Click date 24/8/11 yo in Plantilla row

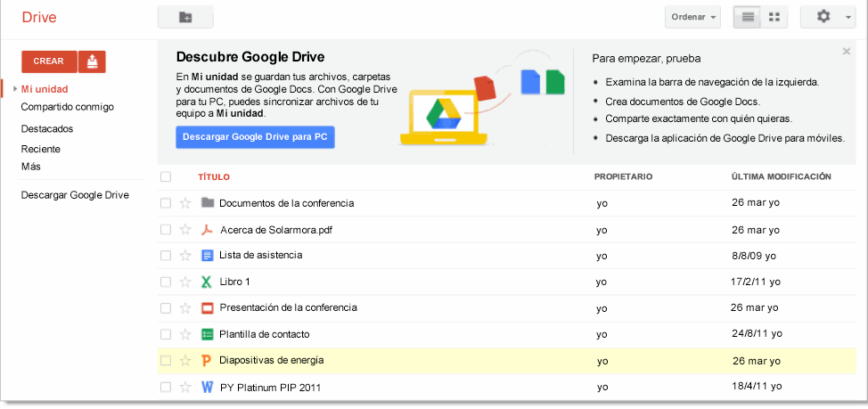(757, 334)
